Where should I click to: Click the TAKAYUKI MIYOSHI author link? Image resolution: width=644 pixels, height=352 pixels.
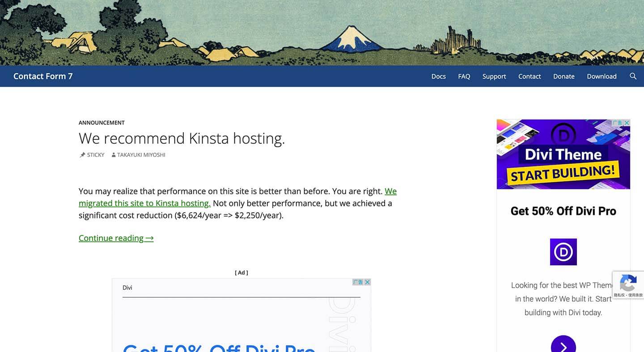pos(141,155)
